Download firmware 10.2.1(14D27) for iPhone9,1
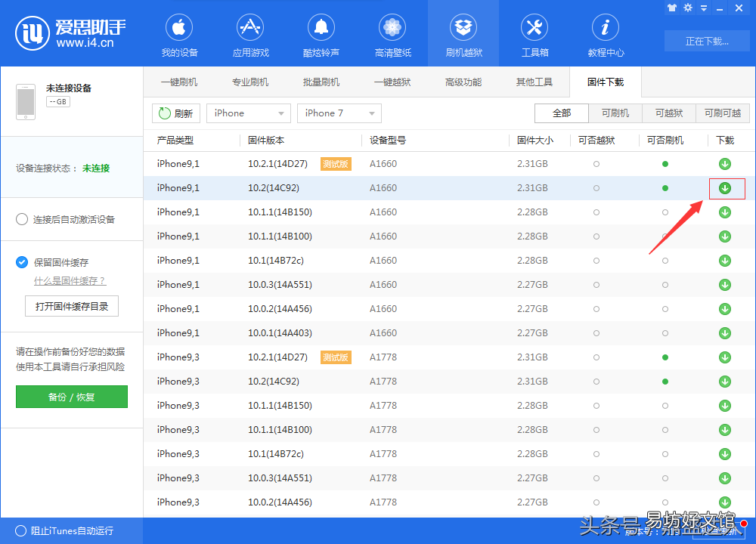The height and width of the screenshot is (544, 756). [725, 164]
